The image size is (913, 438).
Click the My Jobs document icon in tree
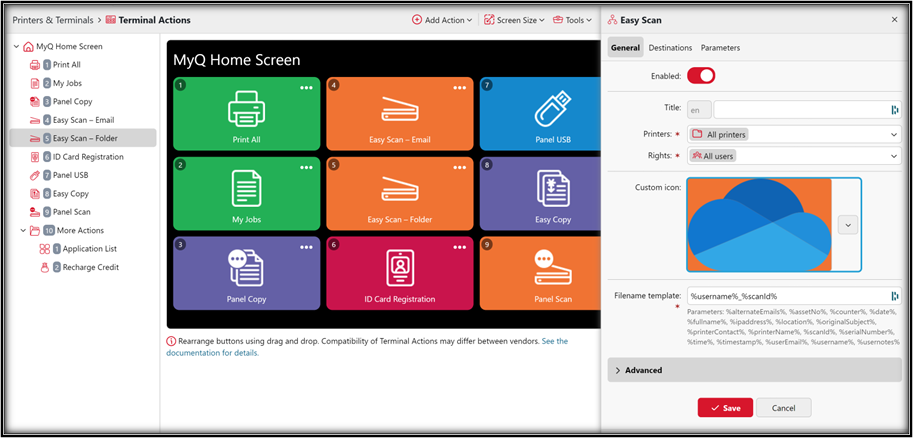click(x=35, y=83)
